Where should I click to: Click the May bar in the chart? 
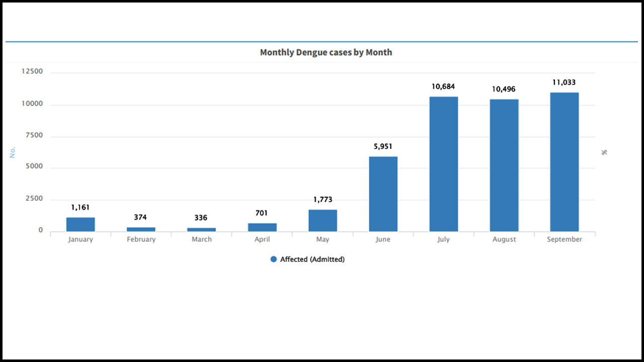click(x=323, y=221)
